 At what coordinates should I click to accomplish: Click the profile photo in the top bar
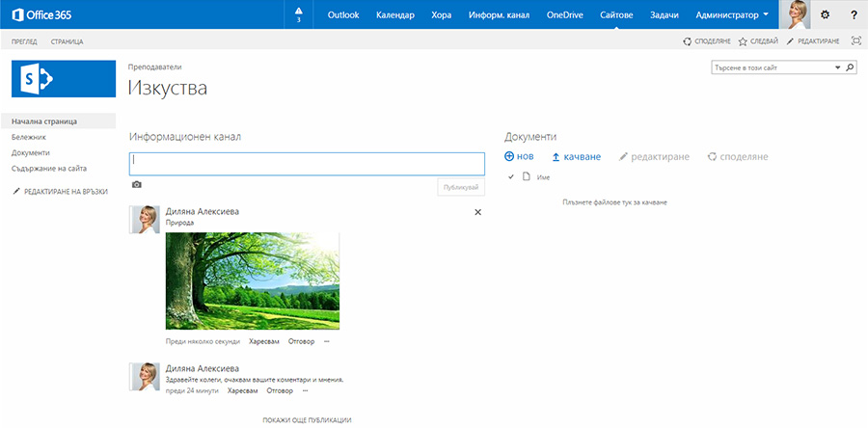coord(795,14)
